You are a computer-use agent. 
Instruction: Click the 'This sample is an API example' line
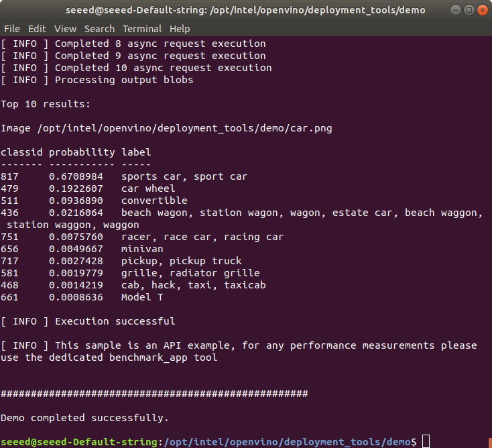click(x=239, y=345)
